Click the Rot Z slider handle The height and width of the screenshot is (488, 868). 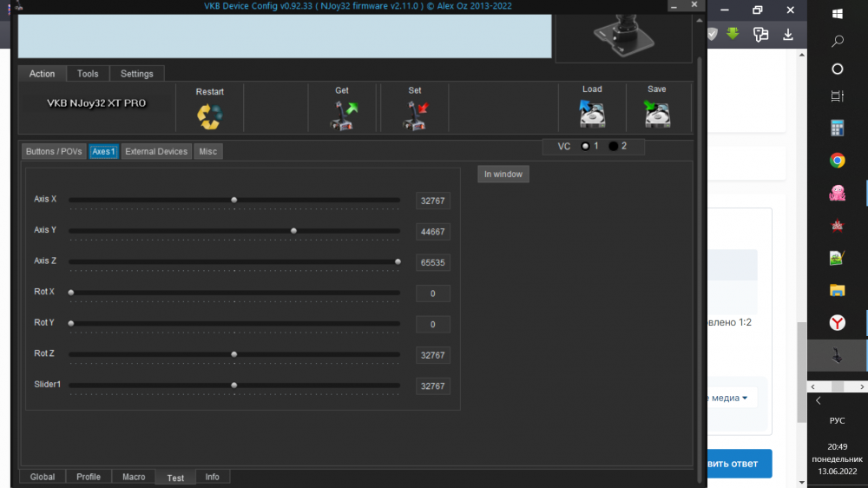click(x=234, y=354)
